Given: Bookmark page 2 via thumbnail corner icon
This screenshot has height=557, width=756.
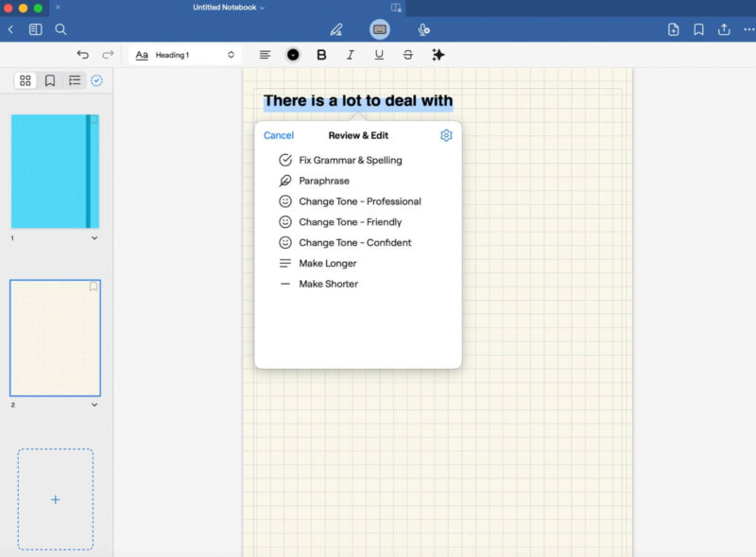Looking at the screenshot, I should pos(93,287).
